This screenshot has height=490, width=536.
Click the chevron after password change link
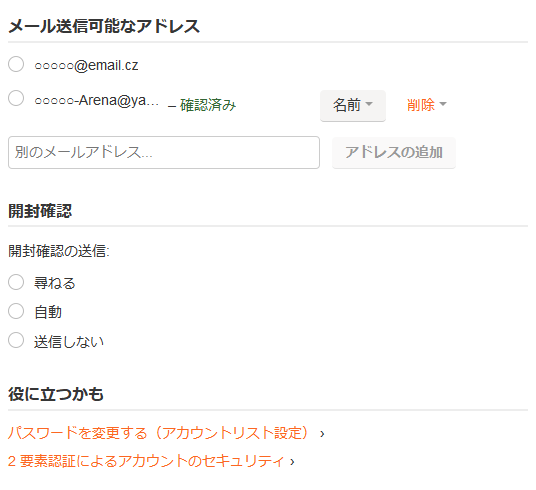(x=322, y=434)
